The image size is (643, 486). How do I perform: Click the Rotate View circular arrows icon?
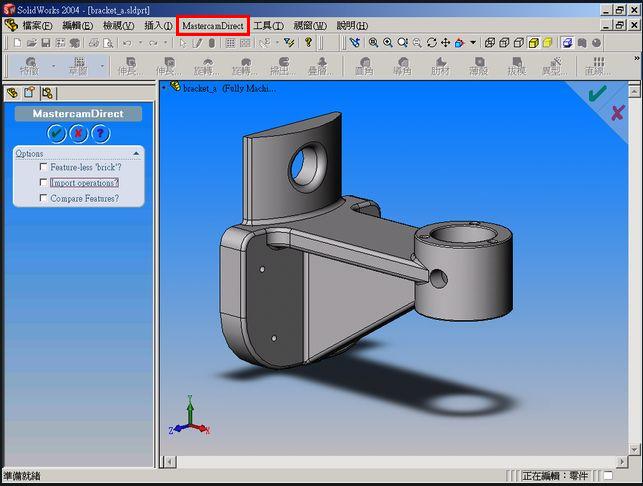coord(431,42)
